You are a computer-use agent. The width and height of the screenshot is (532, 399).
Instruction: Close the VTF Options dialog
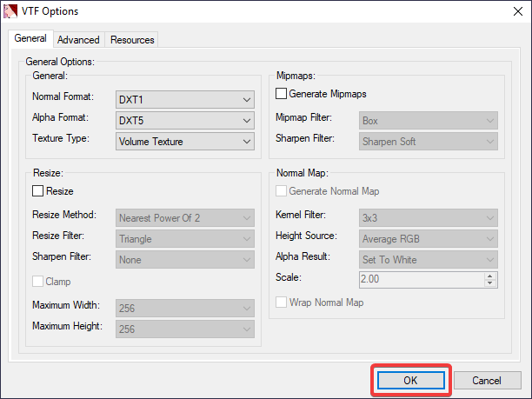coord(518,11)
